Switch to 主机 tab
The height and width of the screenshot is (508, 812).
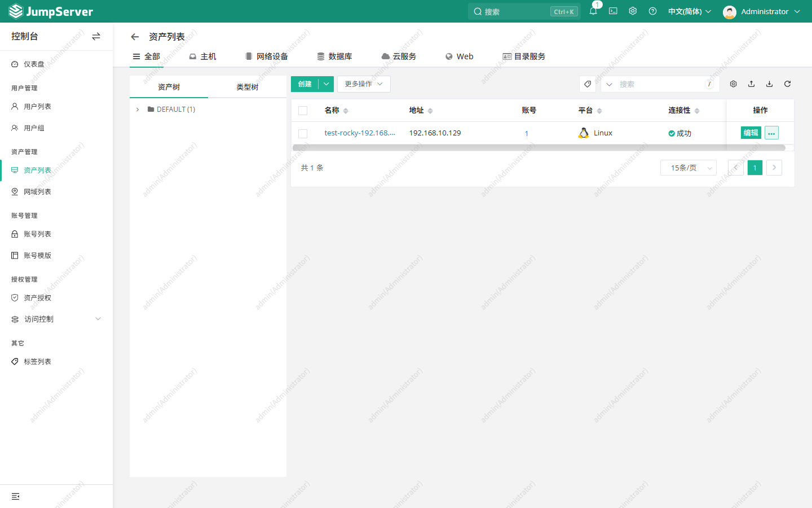[203, 56]
